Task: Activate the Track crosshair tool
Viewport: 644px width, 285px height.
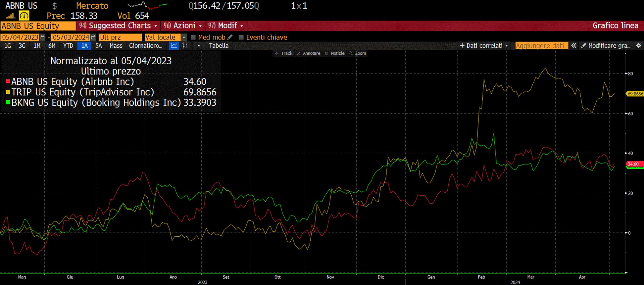Action: click(284, 53)
